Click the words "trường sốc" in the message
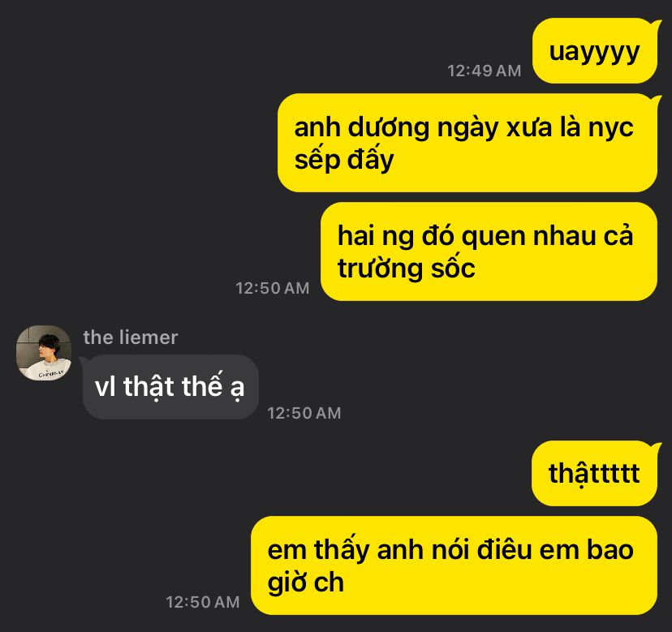This screenshot has width=672, height=632. [407, 269]
